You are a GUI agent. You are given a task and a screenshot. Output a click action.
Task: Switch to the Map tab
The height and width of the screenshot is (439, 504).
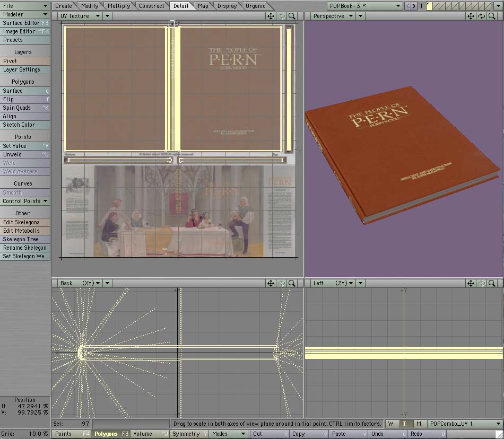203,6
